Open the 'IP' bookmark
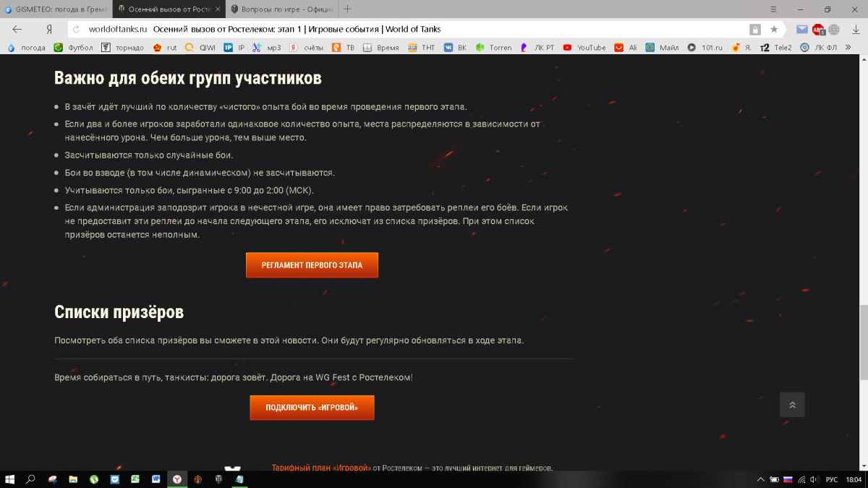 point(234,48)
